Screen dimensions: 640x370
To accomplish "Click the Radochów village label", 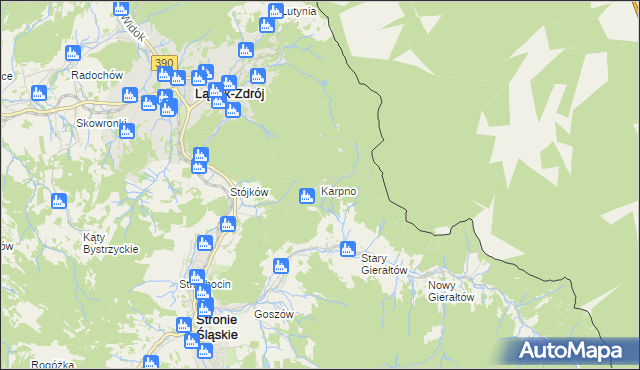I will point(97,75).
